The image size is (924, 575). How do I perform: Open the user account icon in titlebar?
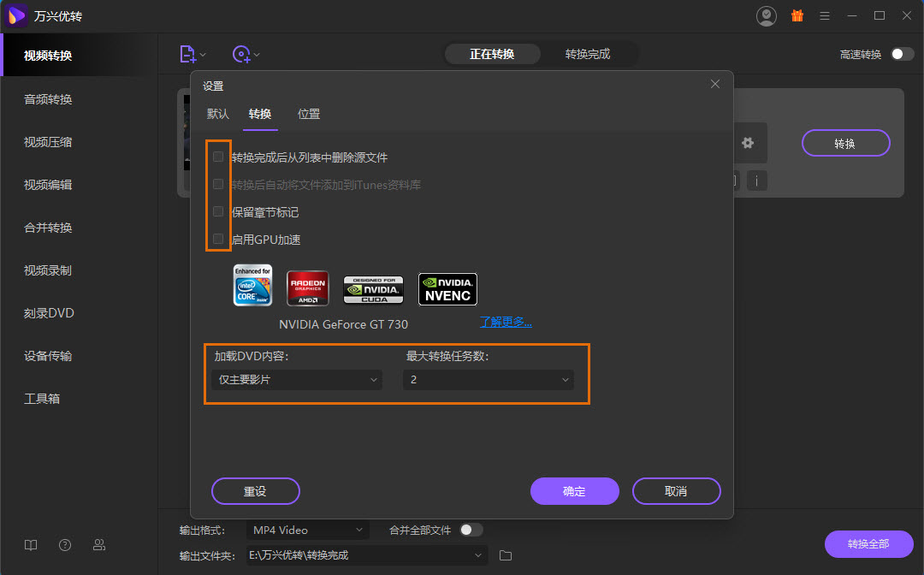(x=766, y=15)
